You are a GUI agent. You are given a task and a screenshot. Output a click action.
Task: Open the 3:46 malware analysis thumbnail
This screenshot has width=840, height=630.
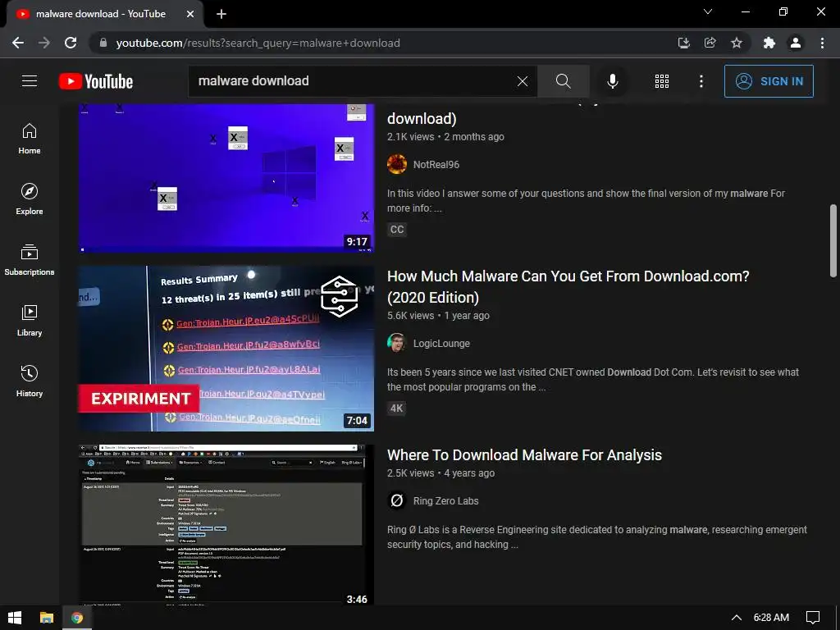pos(226,525)
